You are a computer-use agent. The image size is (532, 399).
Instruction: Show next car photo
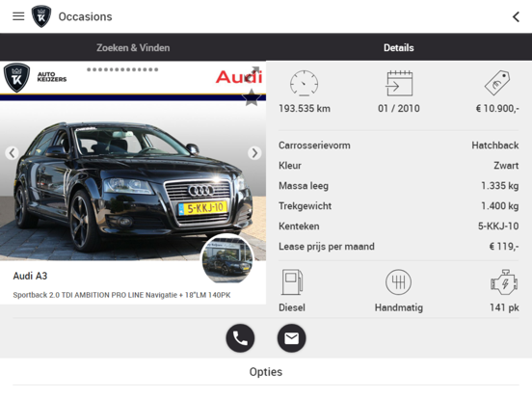254,153
